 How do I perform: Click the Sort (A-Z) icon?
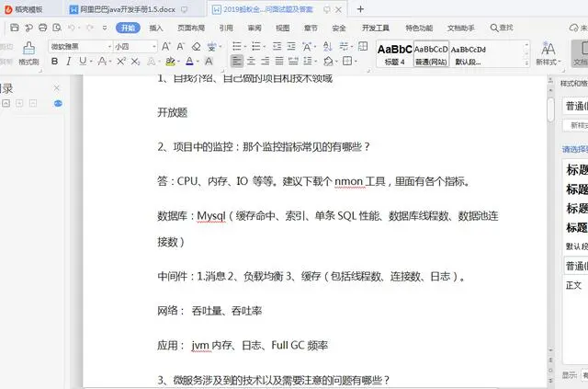tap(327, 46)
